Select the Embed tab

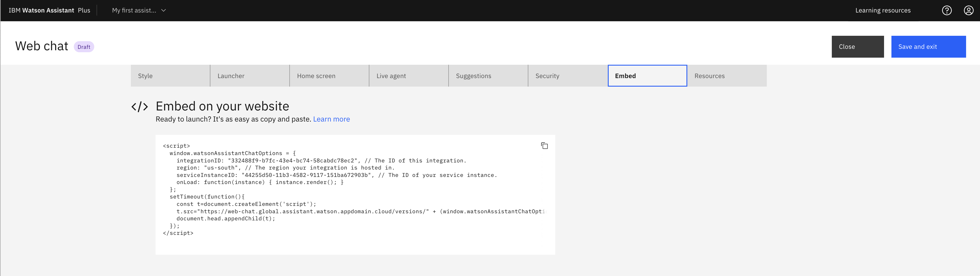pyautogui.click(x=647, y=76)
